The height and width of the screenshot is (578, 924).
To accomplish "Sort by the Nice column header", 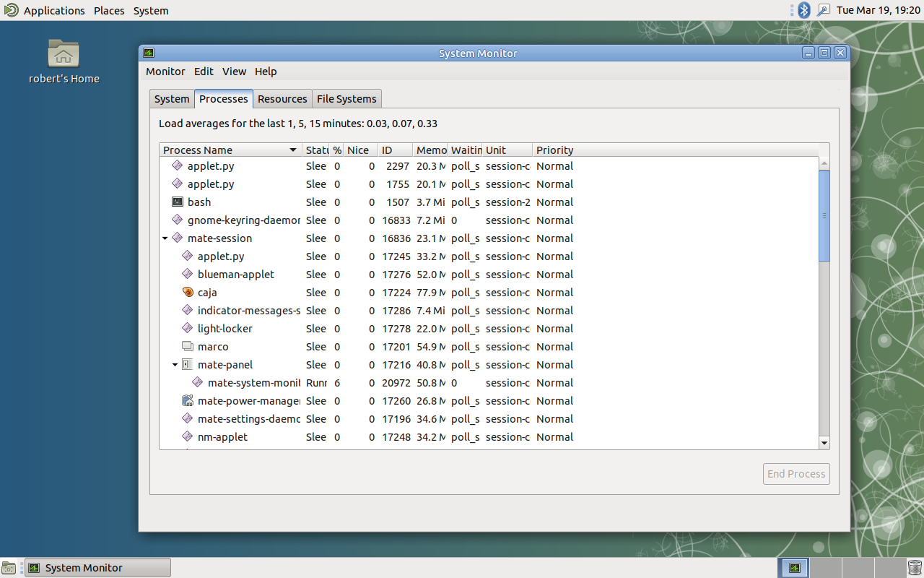I will [361, 150].
